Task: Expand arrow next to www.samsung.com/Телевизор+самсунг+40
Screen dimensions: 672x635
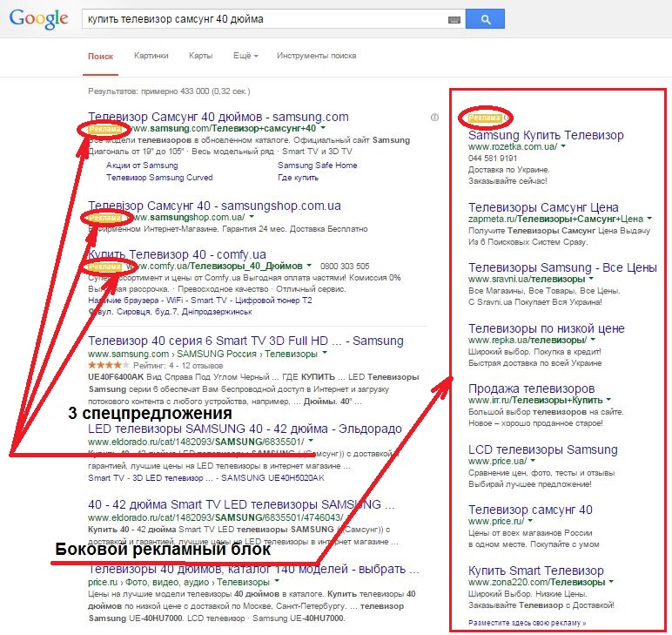Action: click(323, 128)
